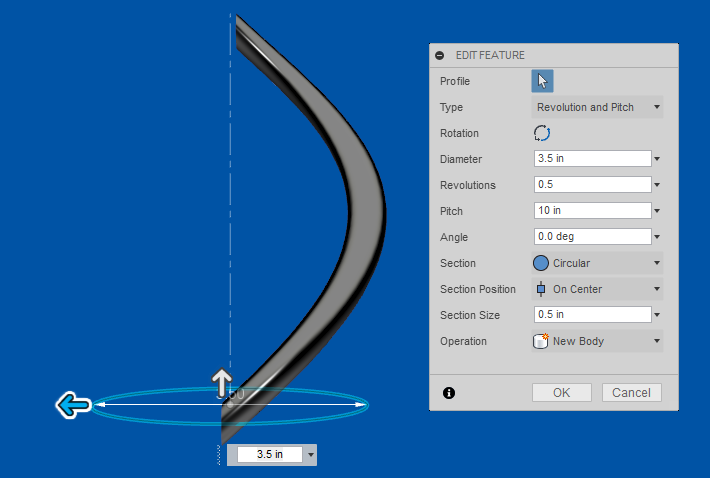This screenshot has height=478, width=710.
Task: Click the blue left arrow diameter manipulator
Action: [x=73, y=405]
